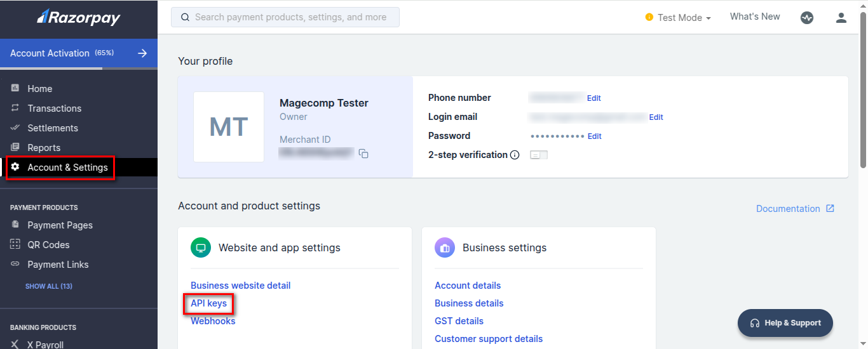Open the user profile icon in header
Screen dimensions: 868x349
coord(841,18)
